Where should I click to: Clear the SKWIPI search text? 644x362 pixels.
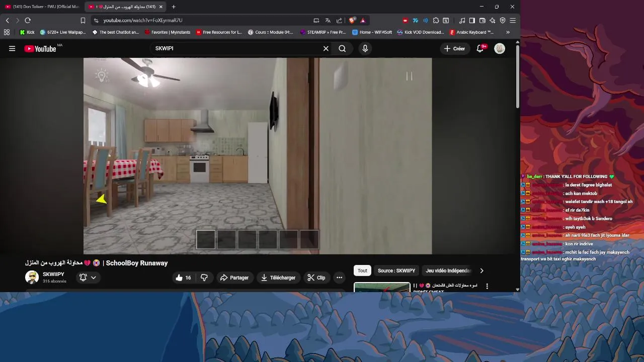(326, 49)
